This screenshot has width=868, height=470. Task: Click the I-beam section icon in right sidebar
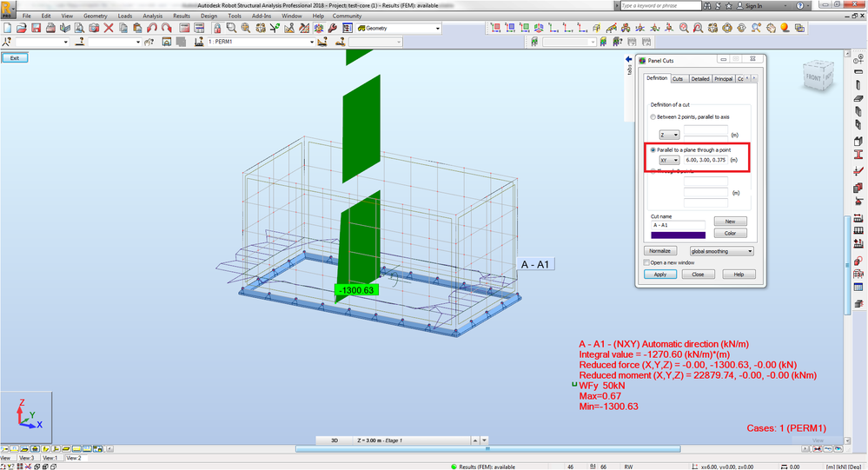coord(858,155)
